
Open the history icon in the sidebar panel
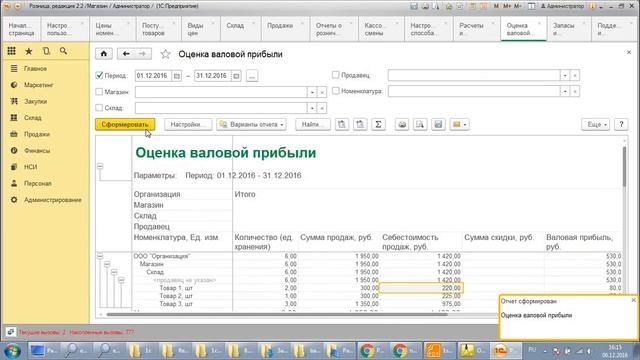[x=46, y=51]
